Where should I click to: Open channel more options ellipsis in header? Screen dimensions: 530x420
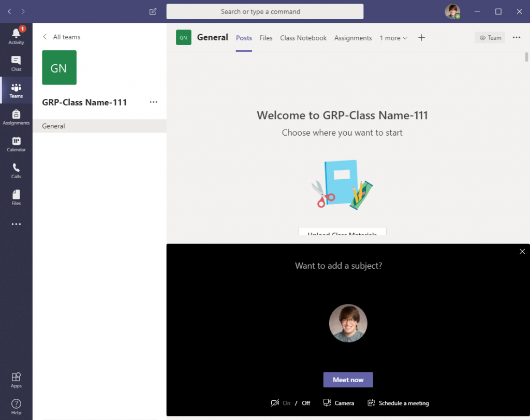coord(517,37)
